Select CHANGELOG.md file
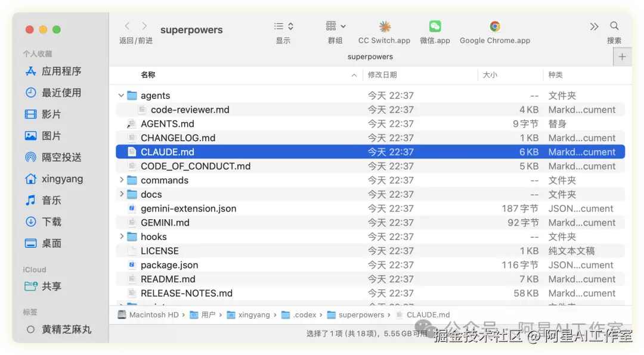Viewport: 644px width, 355px height. click(x=370, y=138)
